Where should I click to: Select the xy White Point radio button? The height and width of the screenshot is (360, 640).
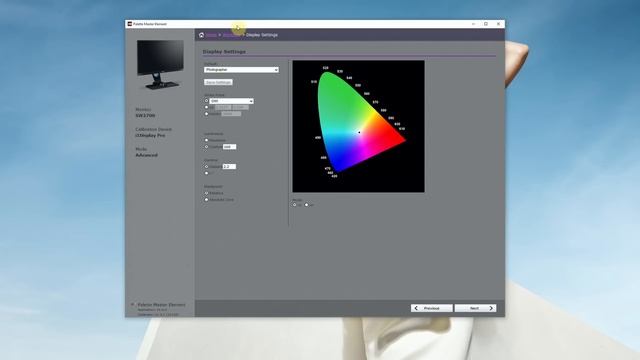[207, 107]
